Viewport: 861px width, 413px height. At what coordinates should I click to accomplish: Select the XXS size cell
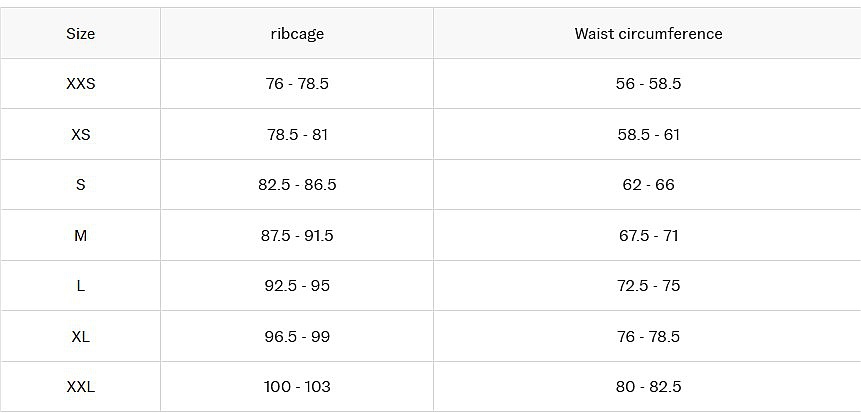[x=80, y=84]
